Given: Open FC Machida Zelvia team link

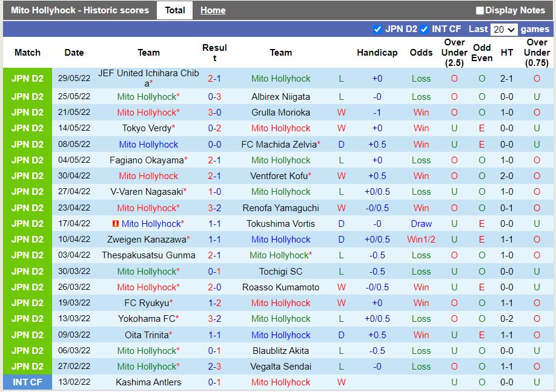Looking at the screenshot, I should coord(279,145).
